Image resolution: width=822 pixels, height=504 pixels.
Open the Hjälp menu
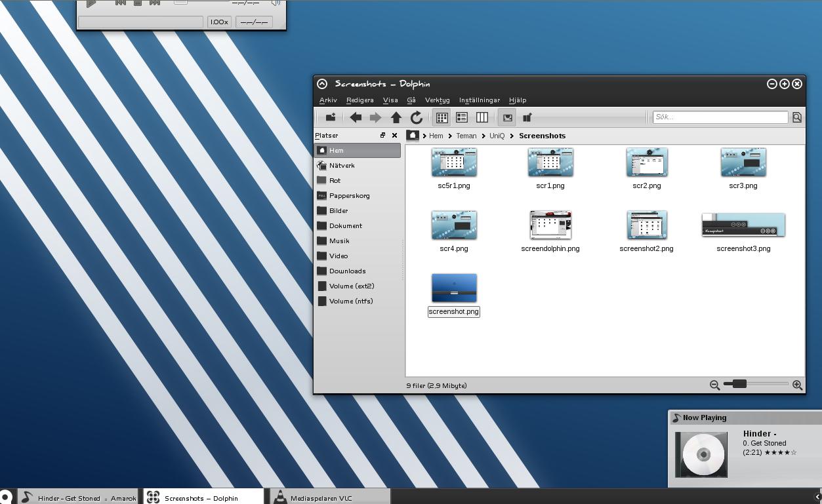point(518,100)
